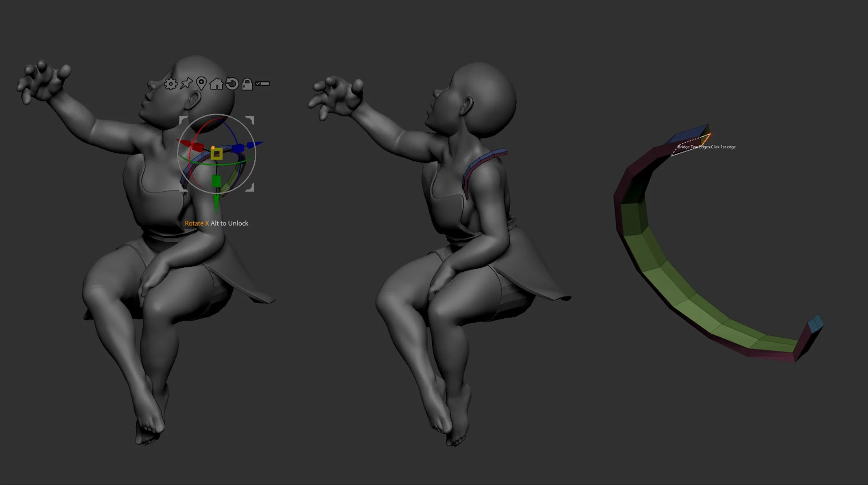Click the red X-axis move arrow cone

[x=184, y=142]
